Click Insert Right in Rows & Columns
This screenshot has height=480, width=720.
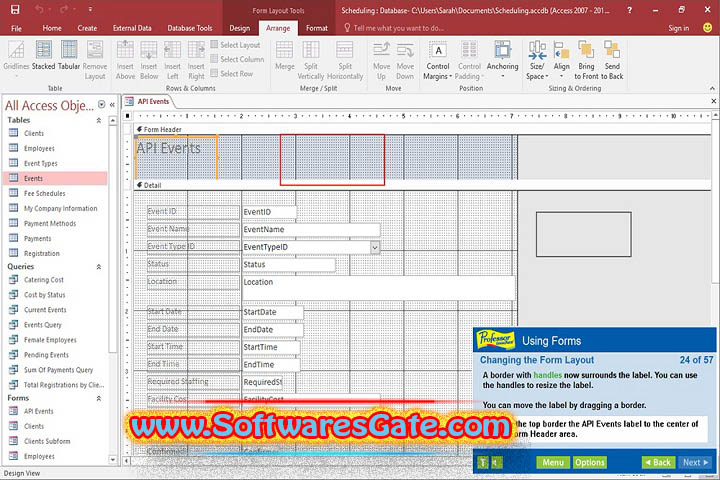(x=196, y=60)
